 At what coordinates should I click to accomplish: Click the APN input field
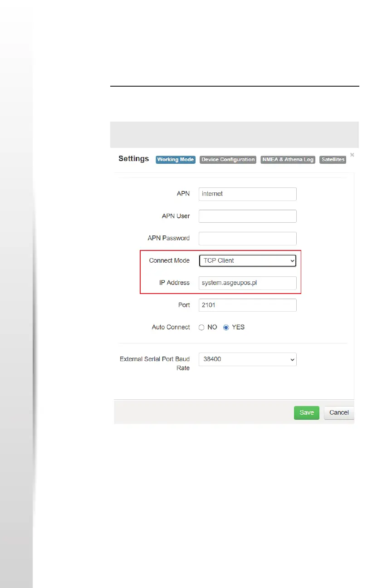coord(248,194)
